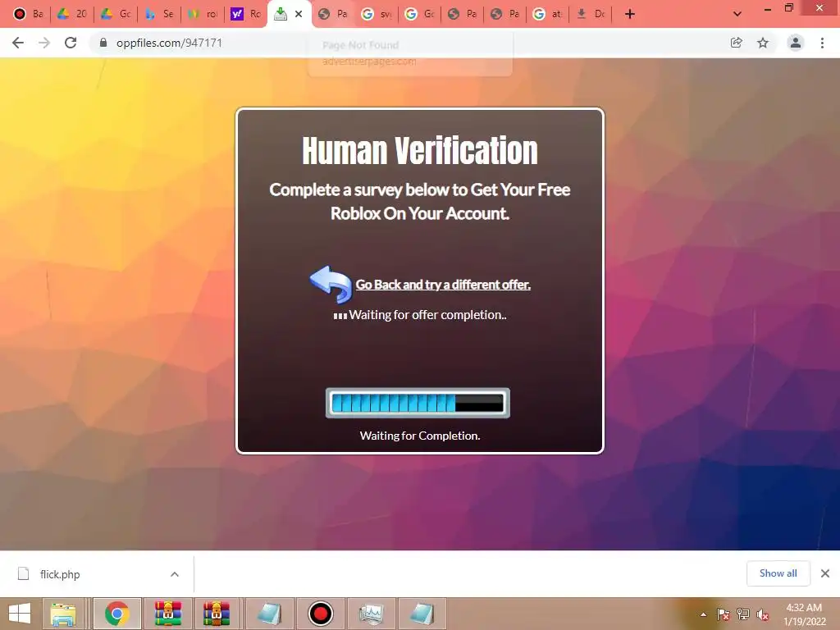The image size is (840, 630).
Task: Share this page via share icon
Action: coord(737,43)
